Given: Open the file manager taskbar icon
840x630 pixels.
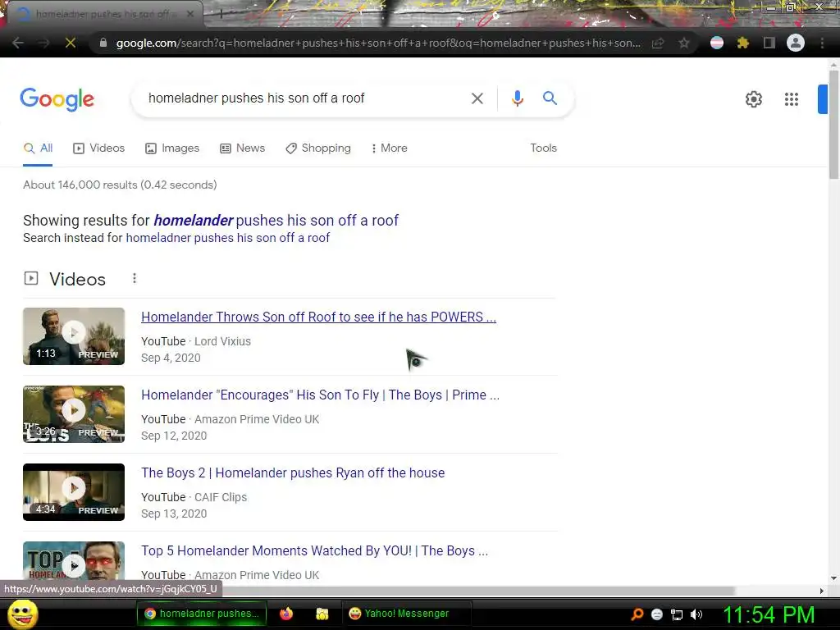Looking at the screenshot, I should click(322, 614).
